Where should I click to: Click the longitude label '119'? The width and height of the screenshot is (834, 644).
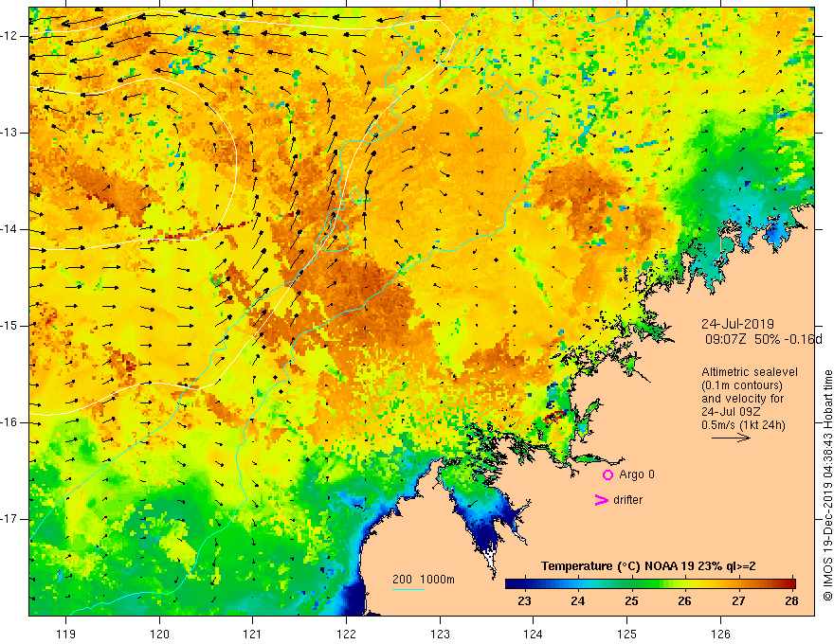(66, 634)
